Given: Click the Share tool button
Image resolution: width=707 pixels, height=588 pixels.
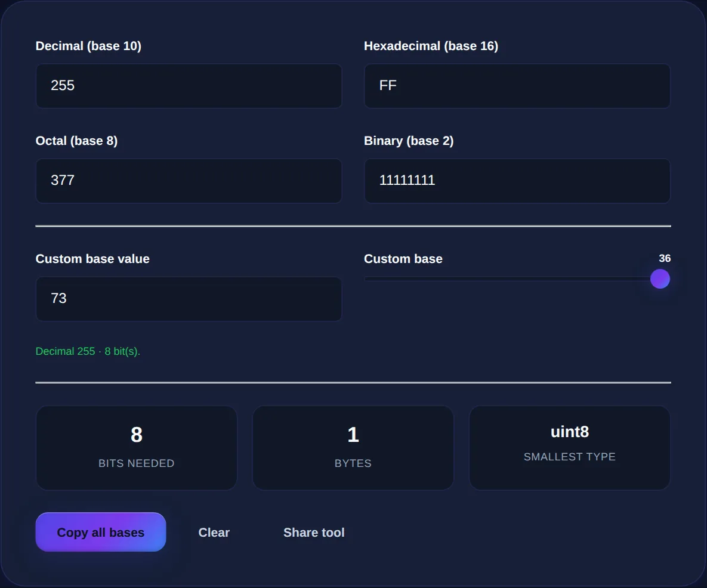Looking at the screenshot, I should pyautogui.click(x=314, y=532).
